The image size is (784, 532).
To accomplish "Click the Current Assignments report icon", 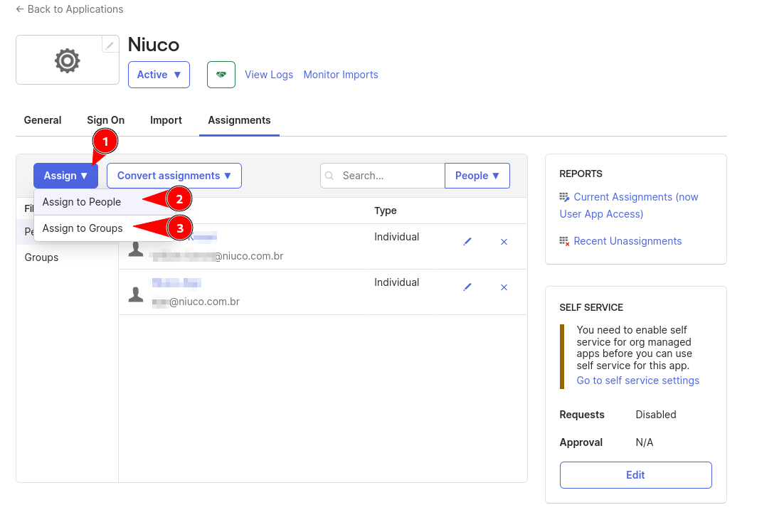I will [x=564, y=197].
